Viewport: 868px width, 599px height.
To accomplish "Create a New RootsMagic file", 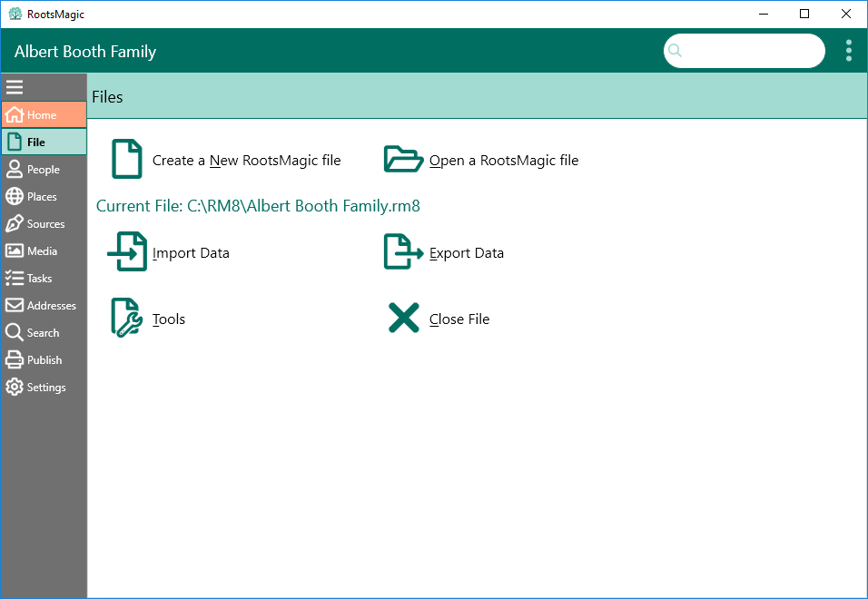I will tap(226, 160).
